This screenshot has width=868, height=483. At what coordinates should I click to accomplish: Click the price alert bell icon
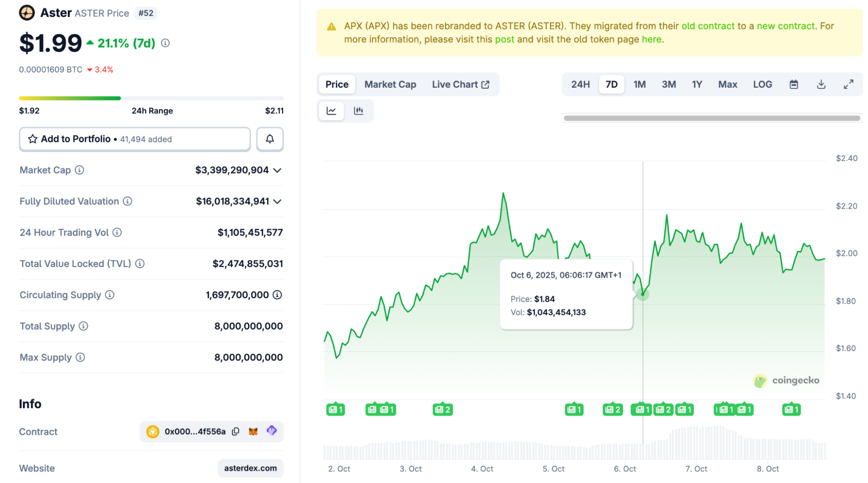[270, 139]
